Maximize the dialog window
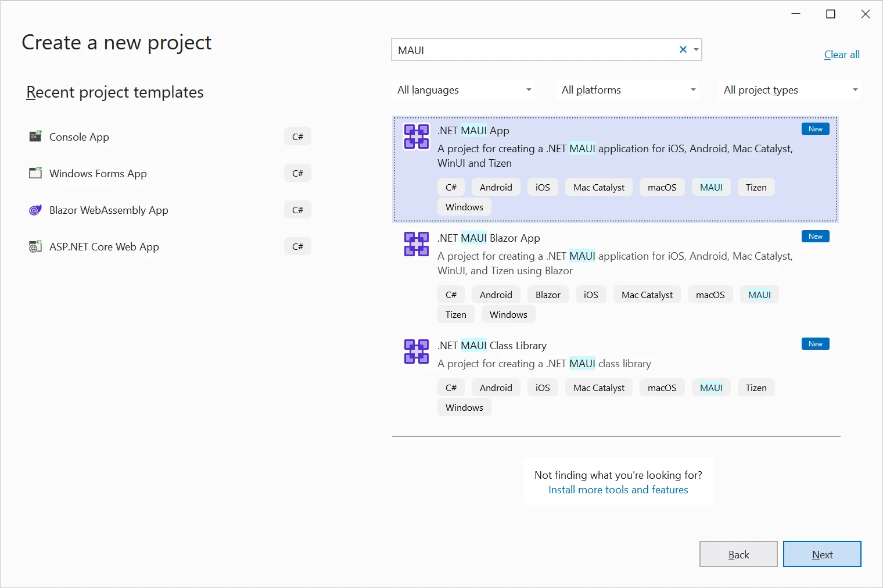 [831, 14]
